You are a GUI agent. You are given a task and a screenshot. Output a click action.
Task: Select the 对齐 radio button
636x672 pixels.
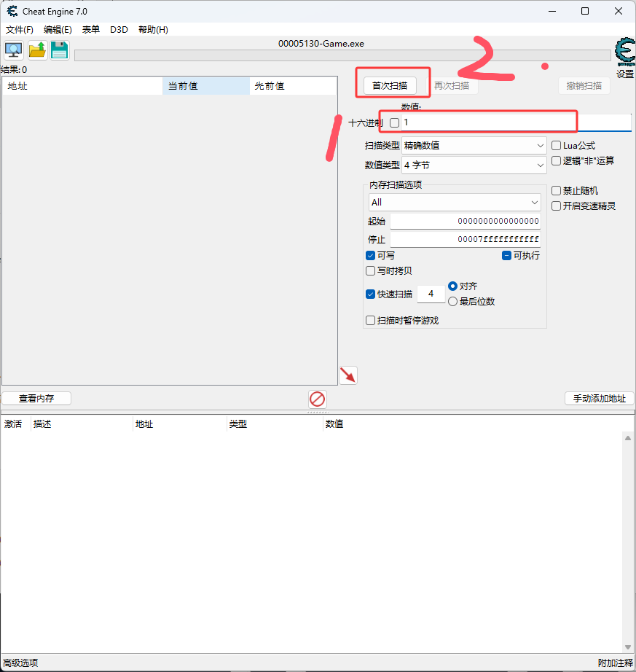coord(452,286)
